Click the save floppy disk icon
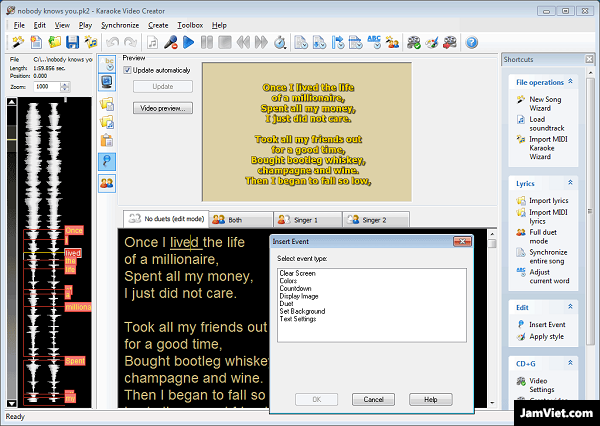Viewport: 600px width, 426px height. [72, 42]
